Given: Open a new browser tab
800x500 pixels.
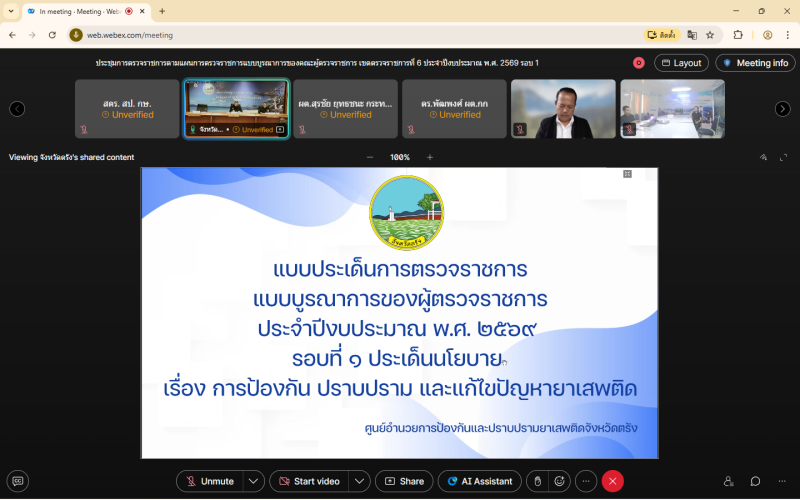Looking at the screenshot, I should [162, 11].
